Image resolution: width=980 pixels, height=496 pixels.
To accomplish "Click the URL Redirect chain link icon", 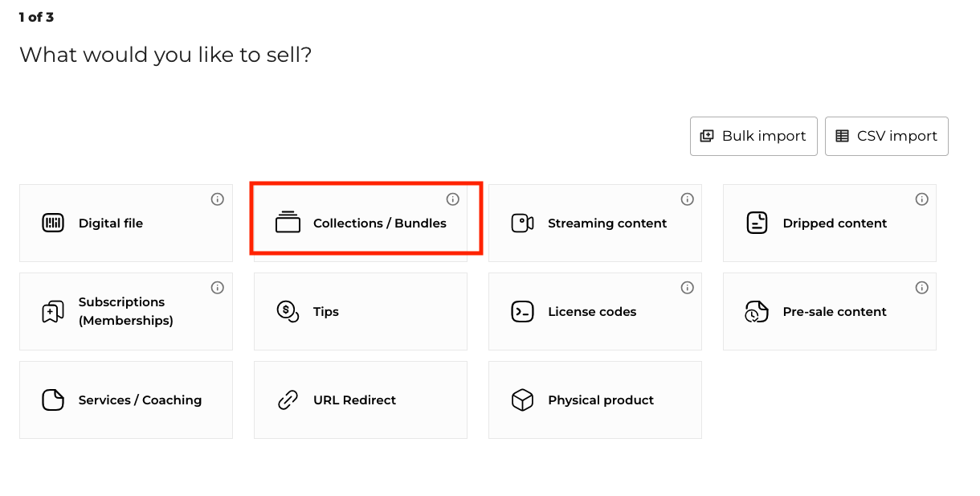I will click(288, 400).
